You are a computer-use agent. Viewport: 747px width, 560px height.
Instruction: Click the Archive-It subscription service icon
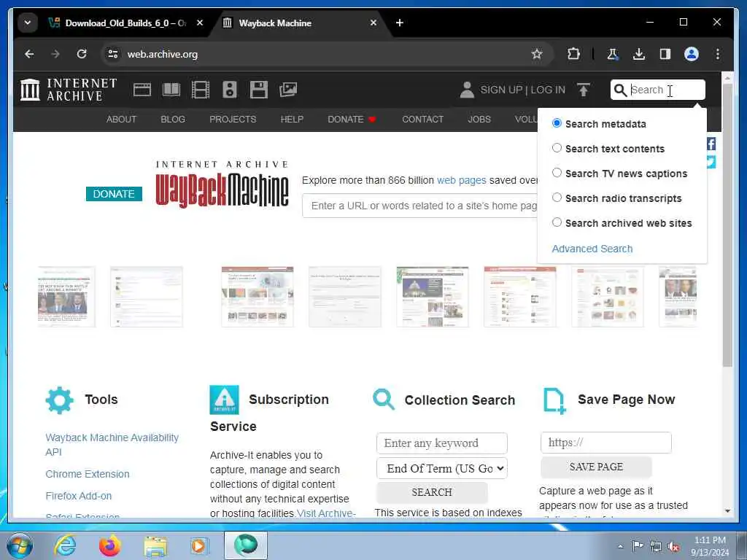coord(224,400)
